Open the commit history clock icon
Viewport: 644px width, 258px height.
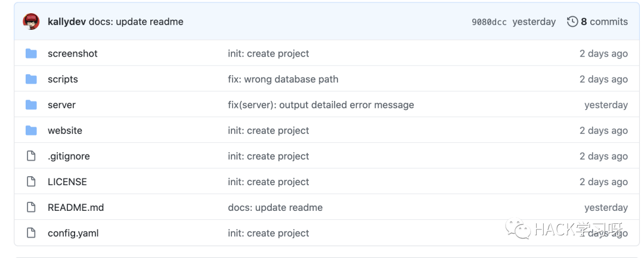(x=572, y=21)
